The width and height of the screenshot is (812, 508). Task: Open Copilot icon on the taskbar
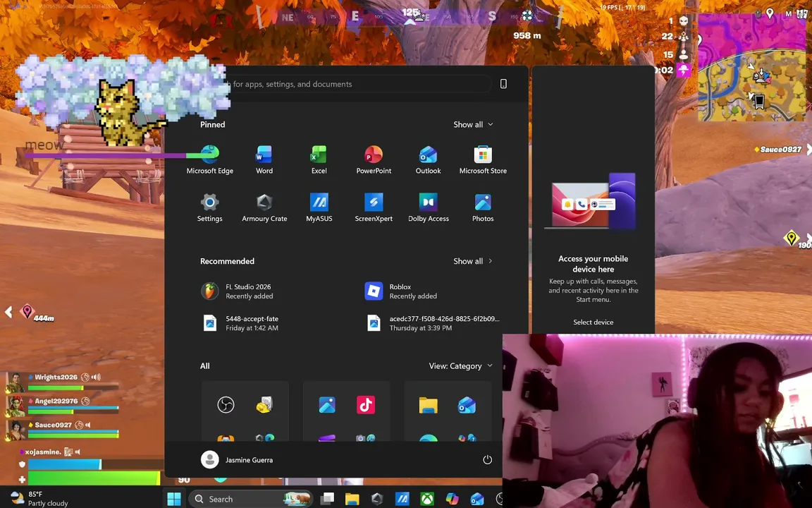(x=452, y=499)
